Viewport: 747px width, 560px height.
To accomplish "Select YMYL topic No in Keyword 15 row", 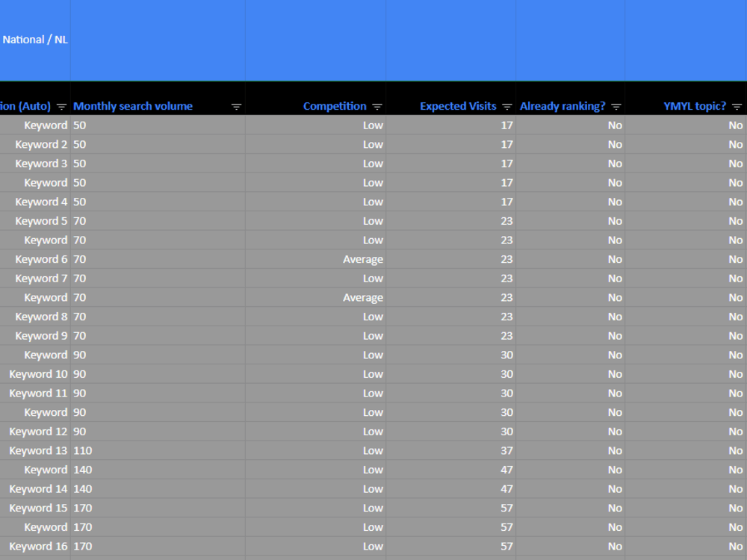I will [686, 508].
